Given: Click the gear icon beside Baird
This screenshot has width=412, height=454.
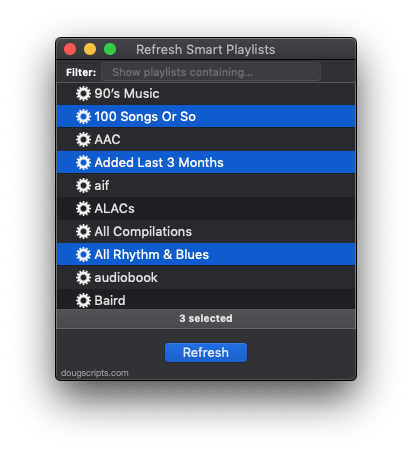Looking at the screenshot, I should (x=83, y=301).
